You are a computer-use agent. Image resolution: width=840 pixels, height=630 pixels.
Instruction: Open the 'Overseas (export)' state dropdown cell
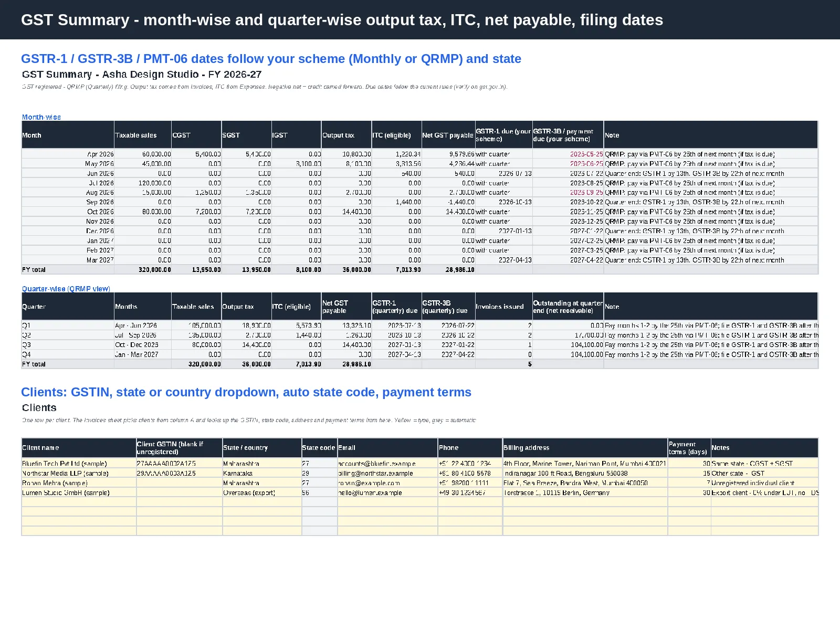click(x=262, y=492)
